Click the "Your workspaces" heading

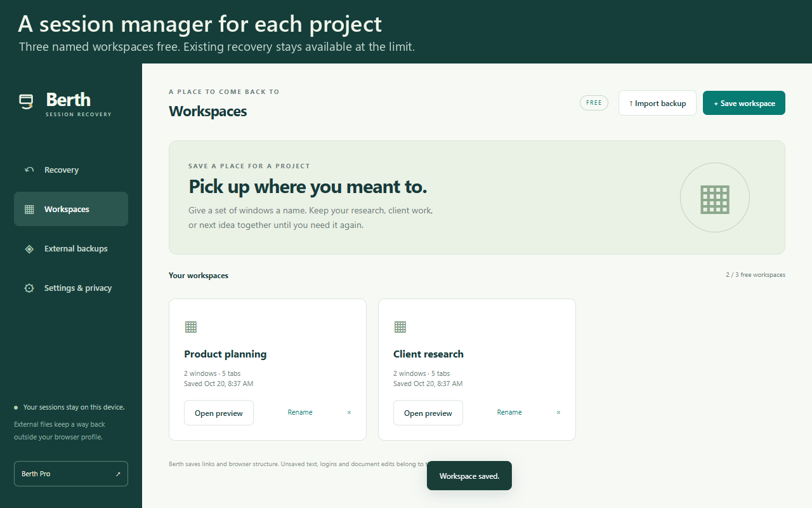[x=199, y=276]
